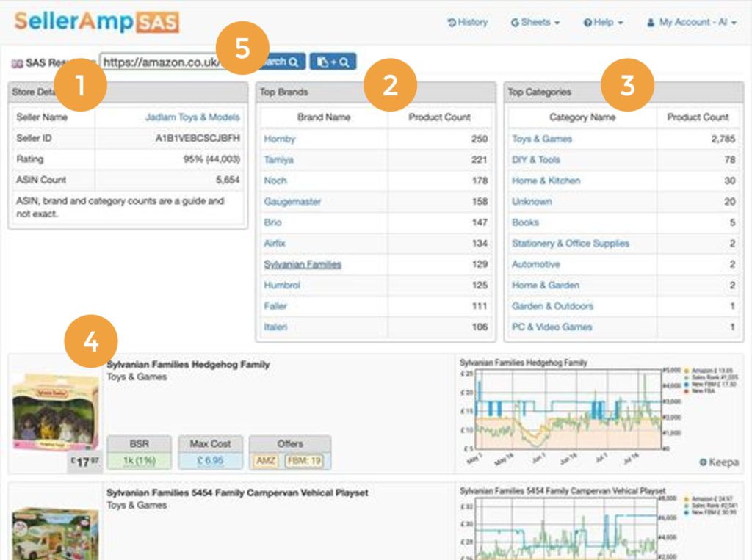Open the Automotive category link

(x=535, y=264)
